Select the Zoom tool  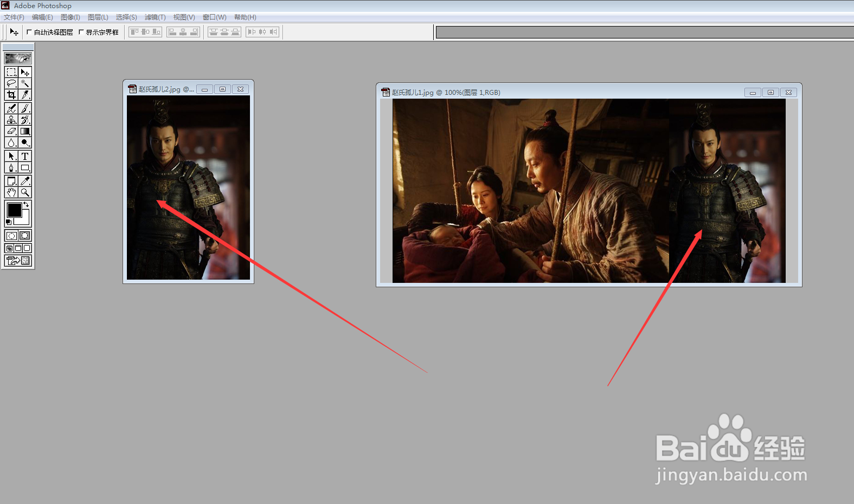25,192
